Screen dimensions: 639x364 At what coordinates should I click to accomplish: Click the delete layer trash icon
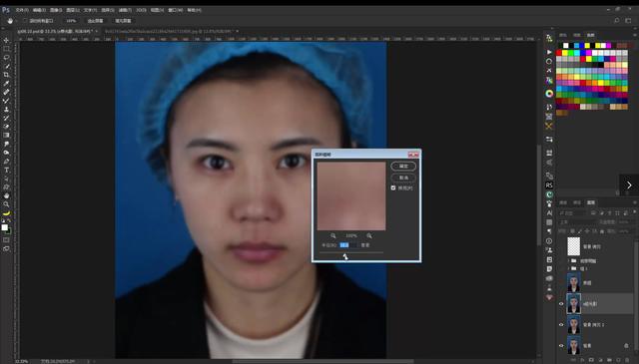(627, 360)
